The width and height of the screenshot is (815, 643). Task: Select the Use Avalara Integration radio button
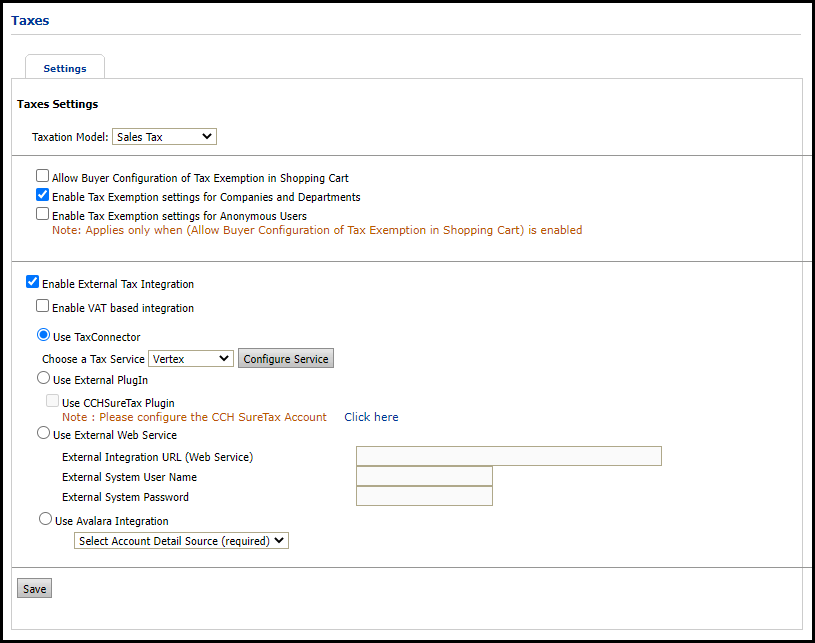point(45,519)
